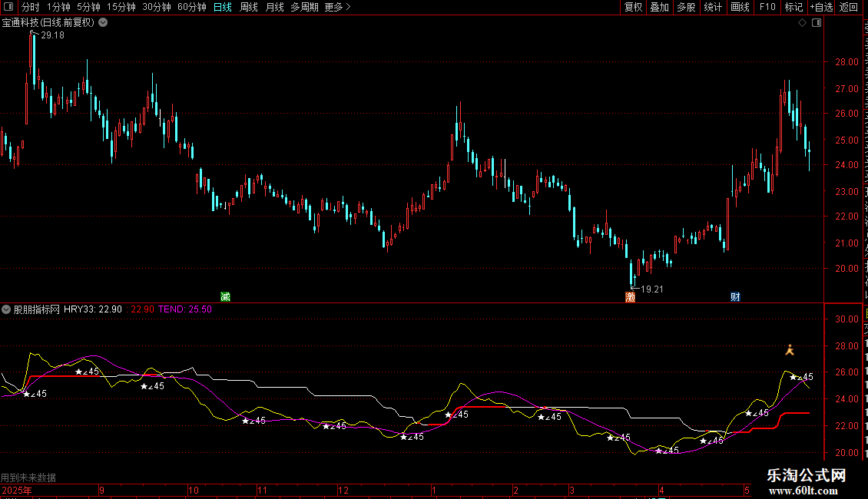Select the 日线 daily chart tab
The height and width of the screenshot is (499, 868).
(x=223, y=7)
